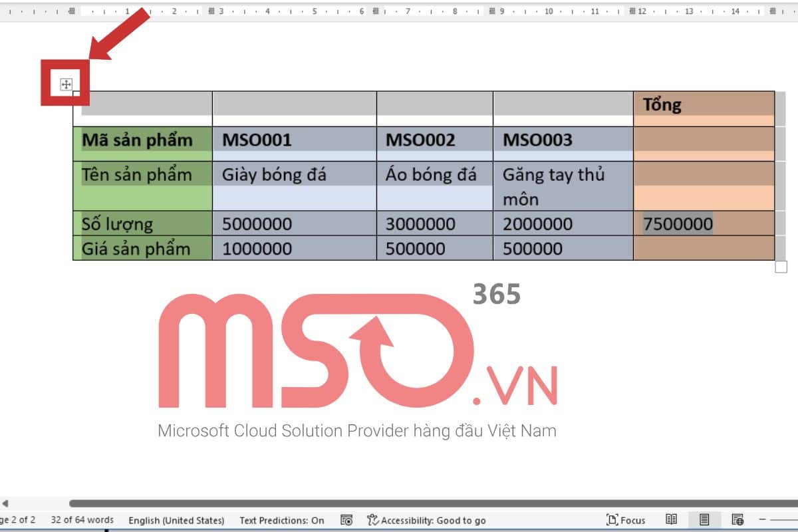
Task: Click the MSO002 cell
Action: pos(435,144)
